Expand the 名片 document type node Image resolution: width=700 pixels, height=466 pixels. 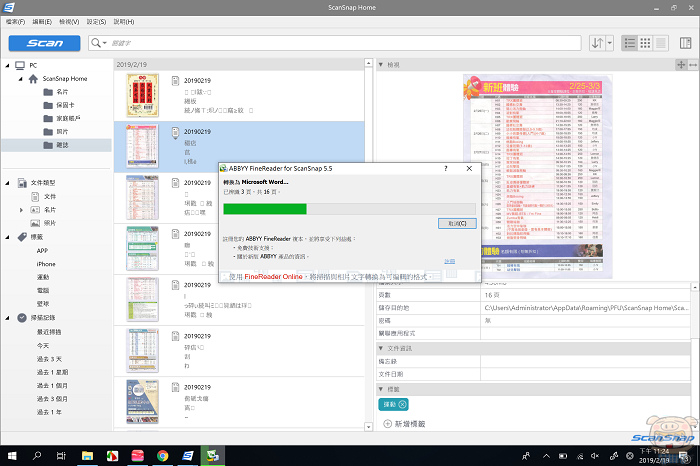[21, 210]
